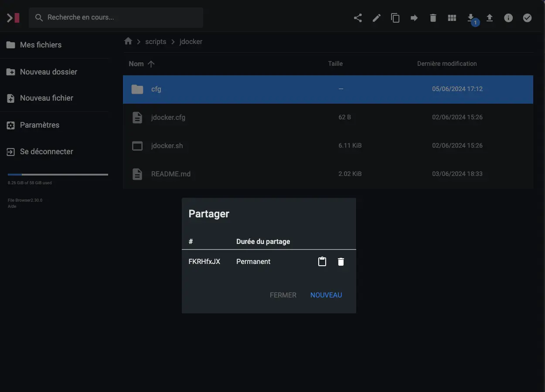This screenshot has height=392, width=545.
Task: Click the NOUVEAU button
Action: point(326,295)
